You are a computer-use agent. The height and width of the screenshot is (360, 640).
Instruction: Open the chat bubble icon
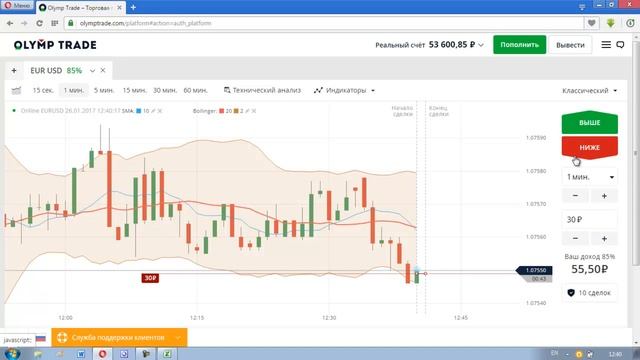(620, 44)
